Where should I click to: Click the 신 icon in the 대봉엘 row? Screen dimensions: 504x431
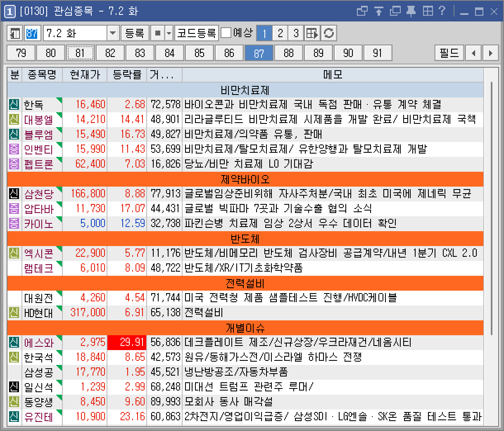click(14, 119)
